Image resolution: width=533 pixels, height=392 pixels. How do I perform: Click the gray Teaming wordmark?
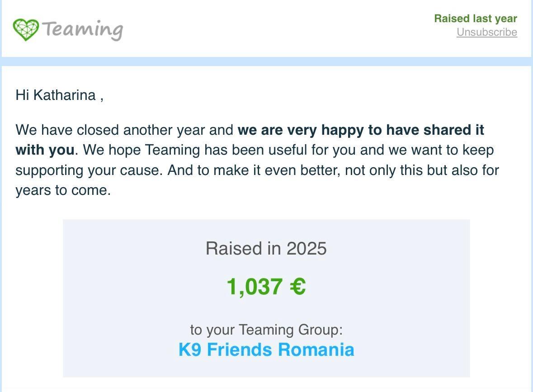(x=83, y=29)
